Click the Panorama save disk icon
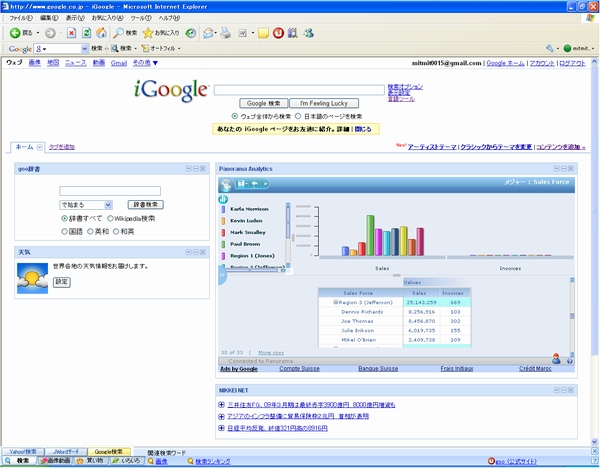600x468 pixels. click(241, 184)
